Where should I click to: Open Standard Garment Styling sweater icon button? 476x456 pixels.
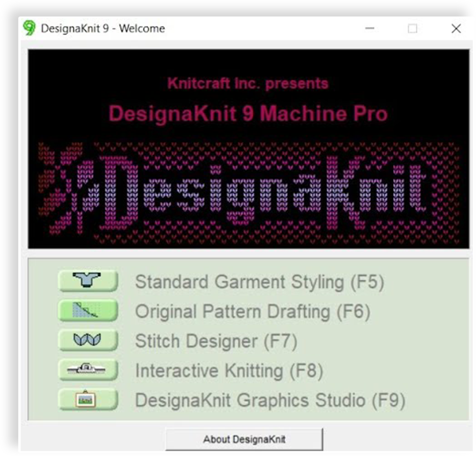click(x=88, y=280)
